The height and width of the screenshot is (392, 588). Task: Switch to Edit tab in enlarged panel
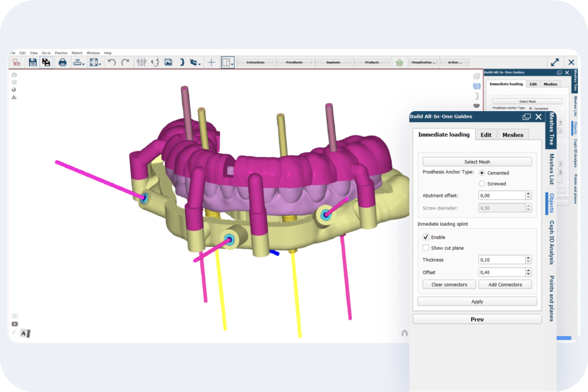pos(486,135)
